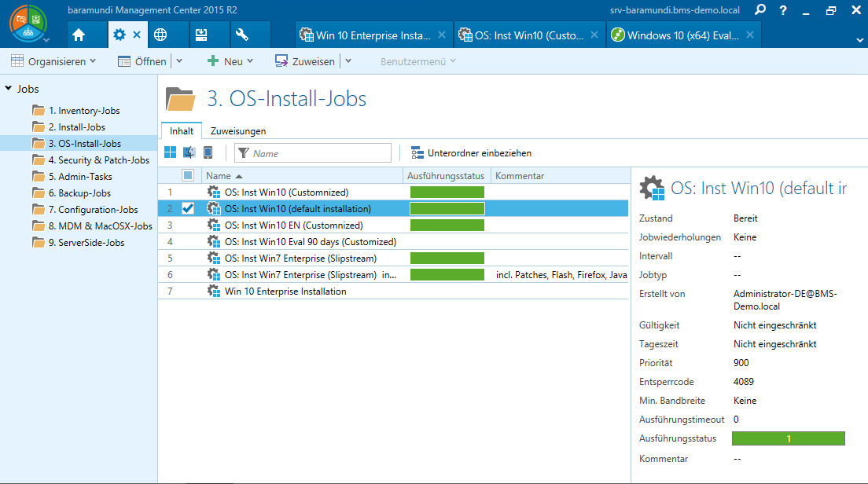Toggle the select-all checkbox in the Name column header

(188, 175)
